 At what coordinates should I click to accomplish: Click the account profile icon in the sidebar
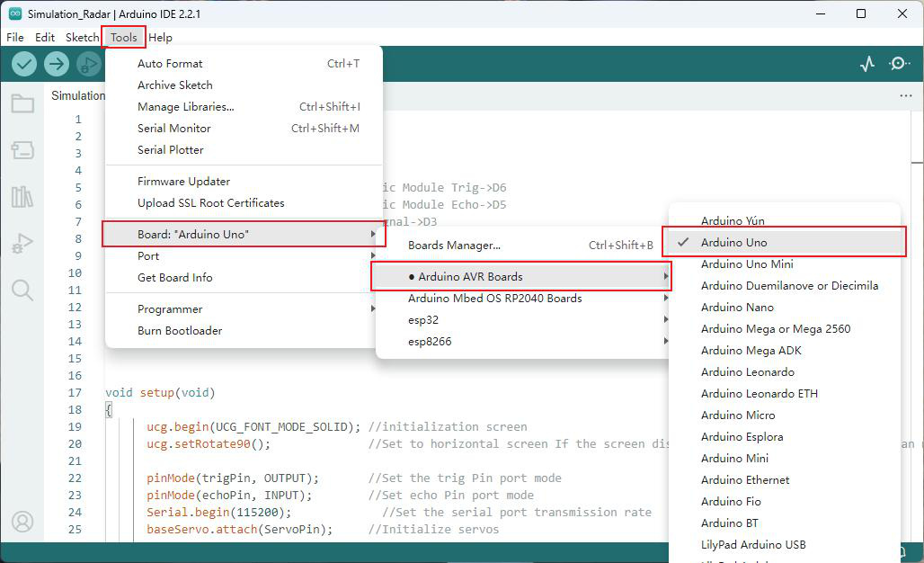click(x=22, y=522)
